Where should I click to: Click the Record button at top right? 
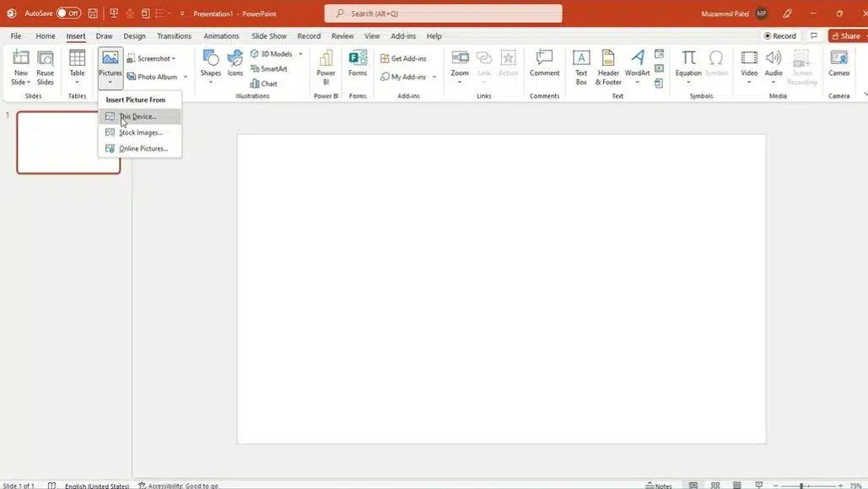pyautogui.click(x=779, y=36)
